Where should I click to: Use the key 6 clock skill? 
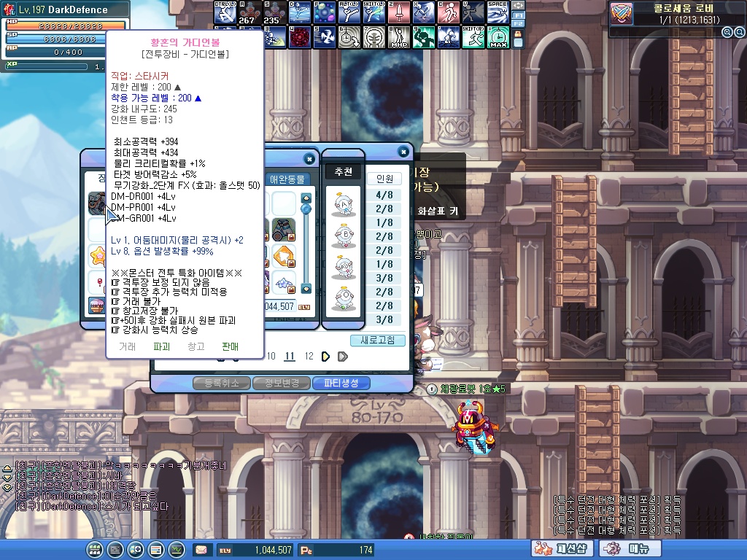[349, 37]
